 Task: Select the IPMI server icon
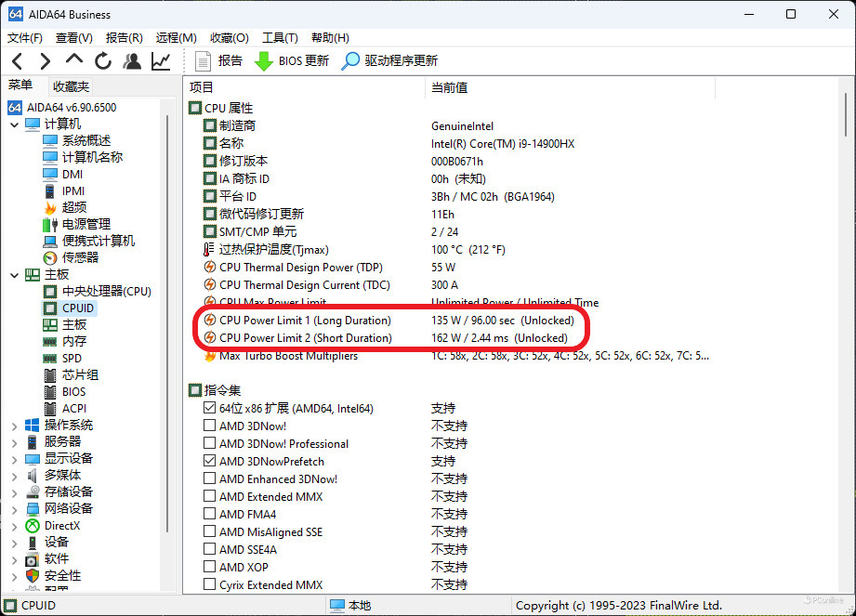point(49,191)
